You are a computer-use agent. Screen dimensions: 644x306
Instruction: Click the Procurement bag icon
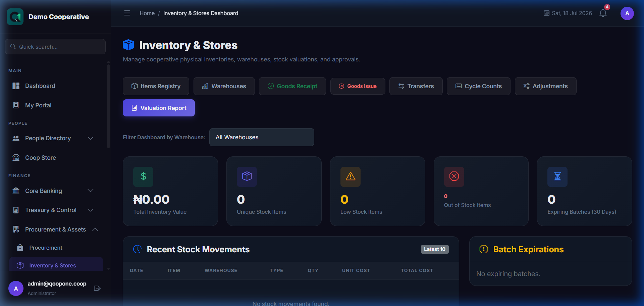coord(20,248)
